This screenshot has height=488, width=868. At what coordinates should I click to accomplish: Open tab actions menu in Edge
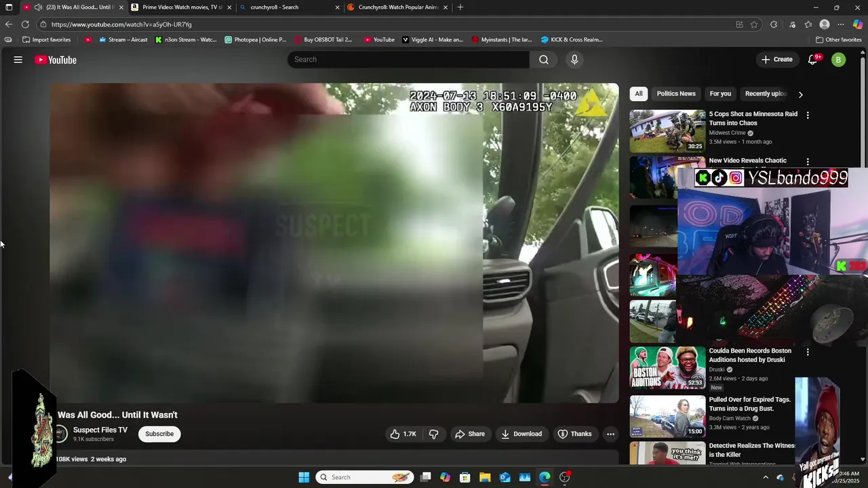[x=9, y=7]
